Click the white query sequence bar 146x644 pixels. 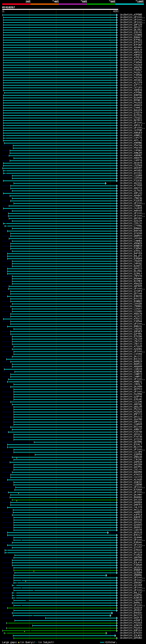pyautogui.click(x=60, y=9)
